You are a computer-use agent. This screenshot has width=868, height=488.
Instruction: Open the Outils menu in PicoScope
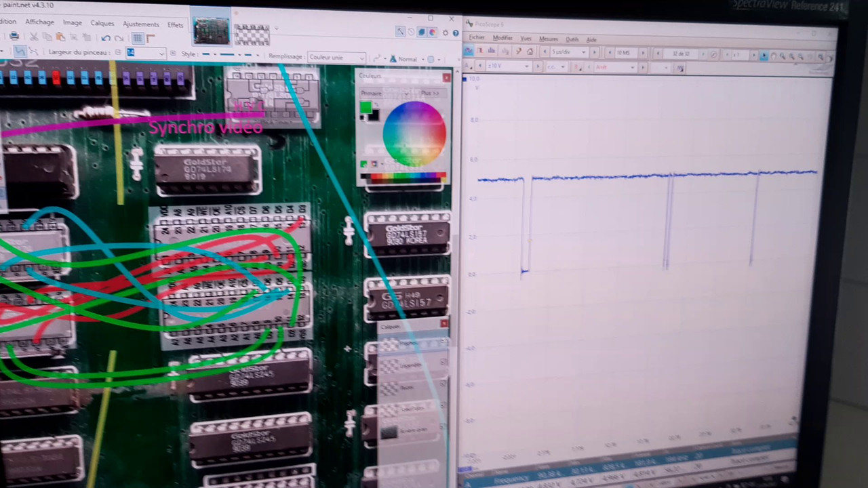click(572, 39)
